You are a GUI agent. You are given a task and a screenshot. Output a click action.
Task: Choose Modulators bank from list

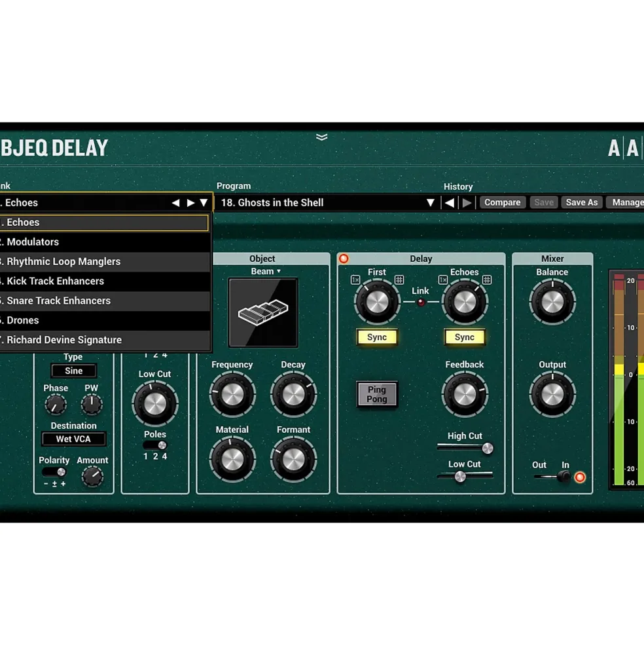coord(105,242)
